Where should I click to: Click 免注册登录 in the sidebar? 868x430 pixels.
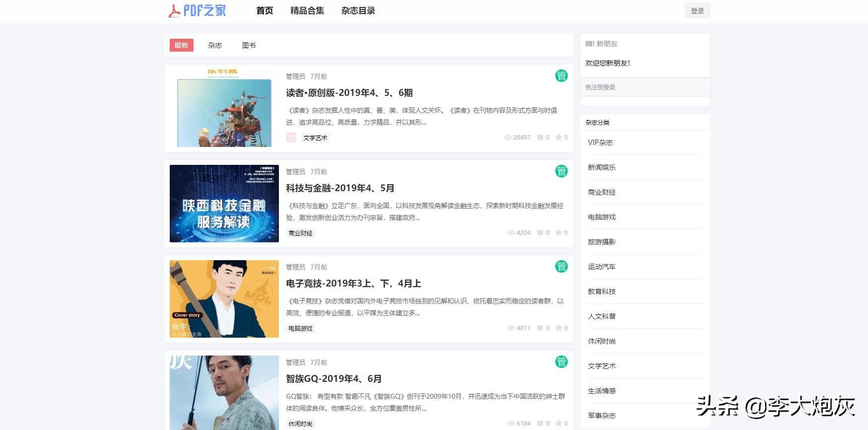point(601,87)
